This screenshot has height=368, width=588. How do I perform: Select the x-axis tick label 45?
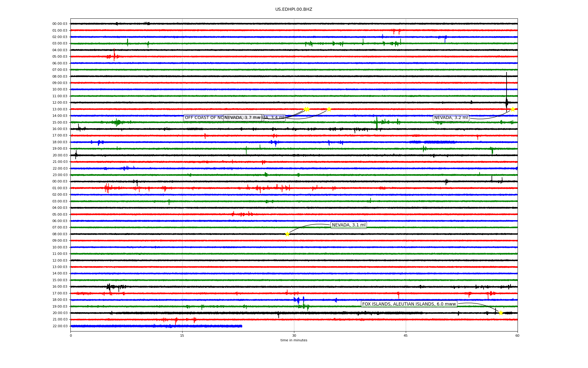406,335
